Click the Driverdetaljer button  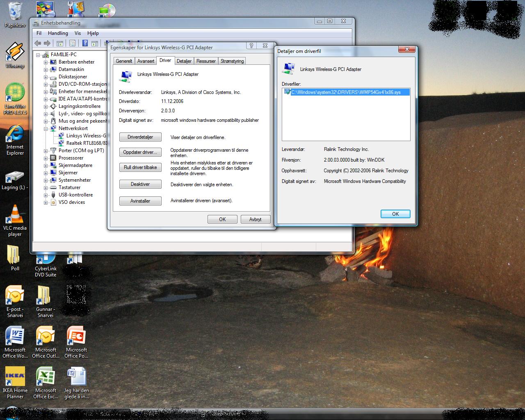pos(140,137)
